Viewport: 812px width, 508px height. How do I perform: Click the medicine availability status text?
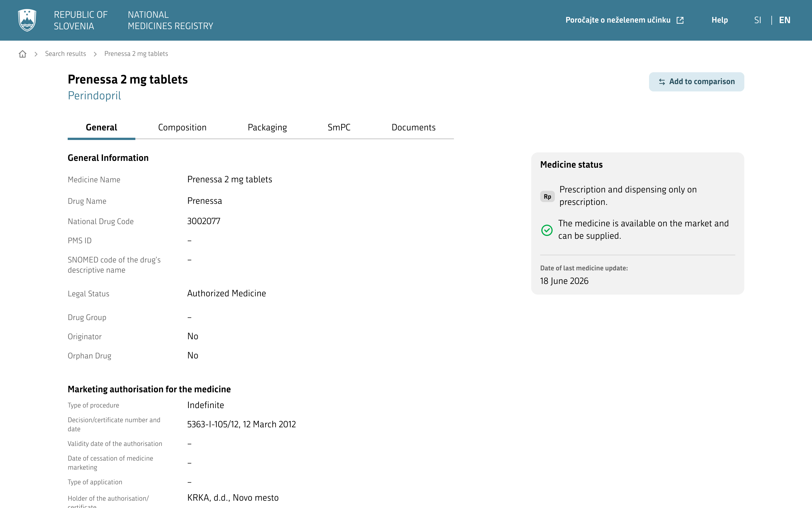[x=644, y=229]
